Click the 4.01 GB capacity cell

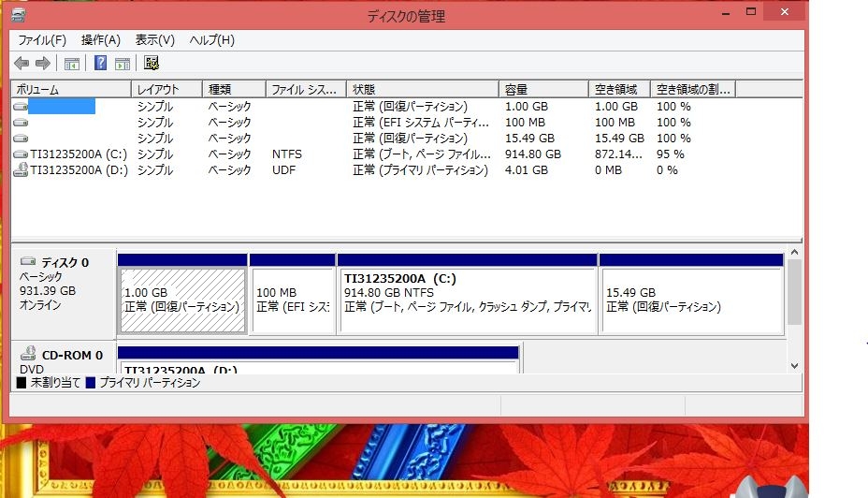(x=526, y=170)
